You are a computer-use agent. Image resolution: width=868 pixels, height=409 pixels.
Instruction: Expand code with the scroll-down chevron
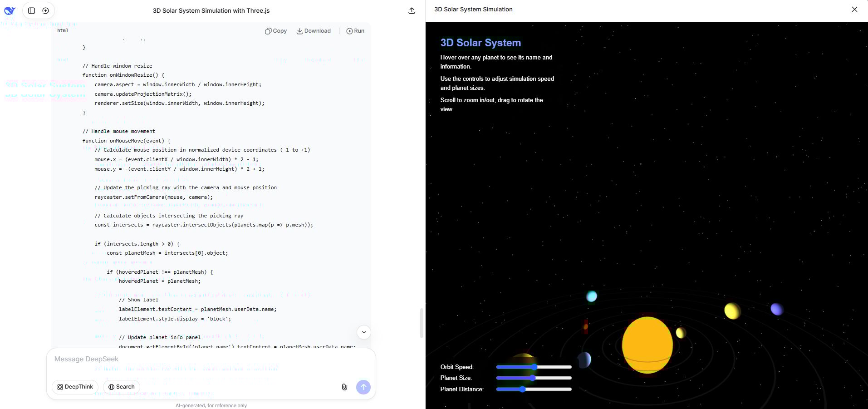pos(363,332)
